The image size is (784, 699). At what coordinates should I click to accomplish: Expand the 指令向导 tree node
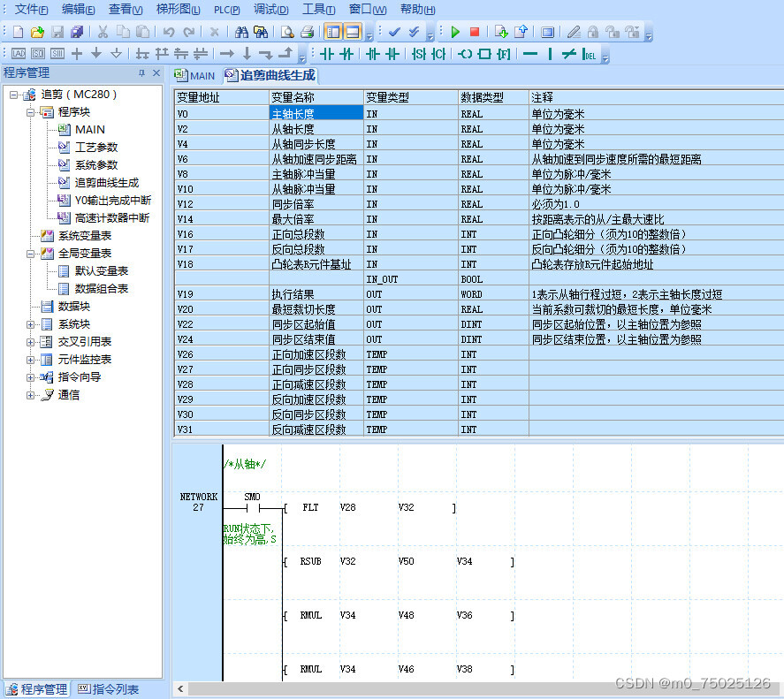[31, 377]
